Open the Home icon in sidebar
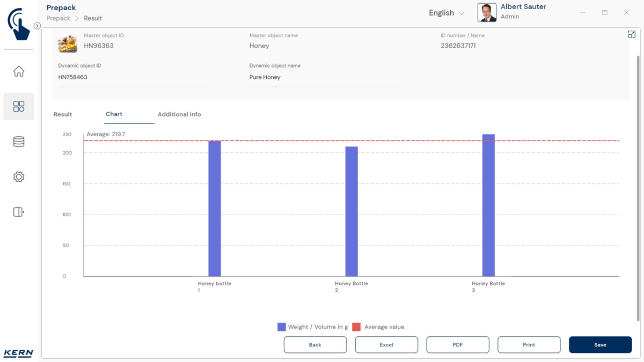 [x=19, y=71]
